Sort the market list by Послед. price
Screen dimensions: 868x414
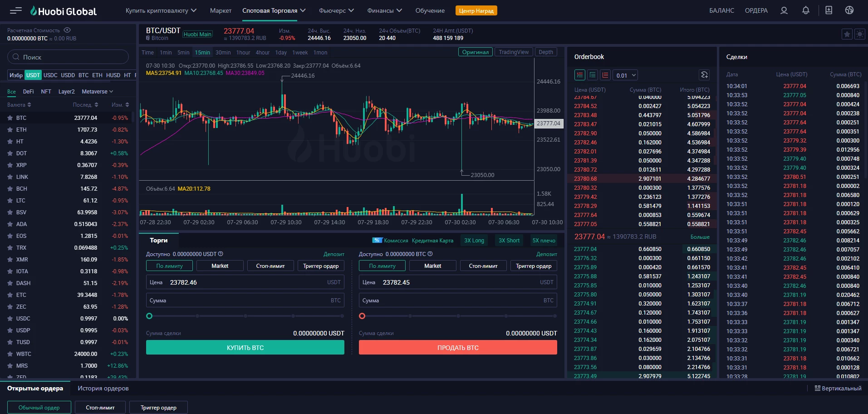[x=86, y=105]
